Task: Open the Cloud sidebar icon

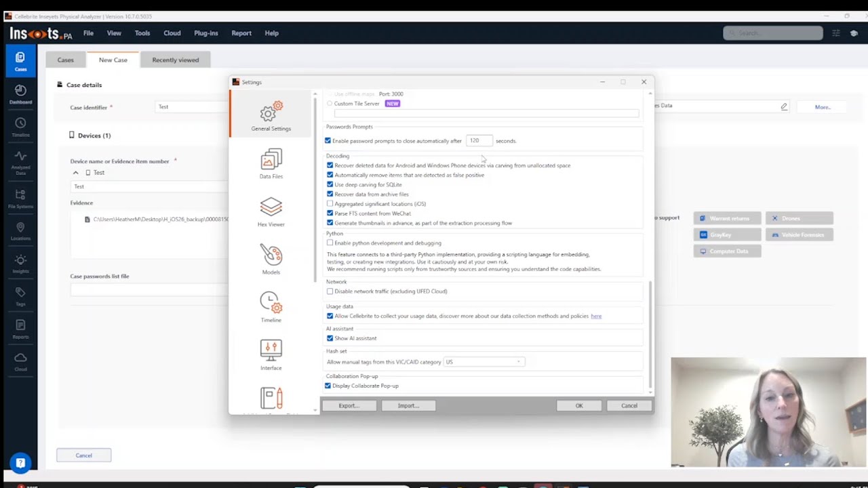Action: point(20,361)
